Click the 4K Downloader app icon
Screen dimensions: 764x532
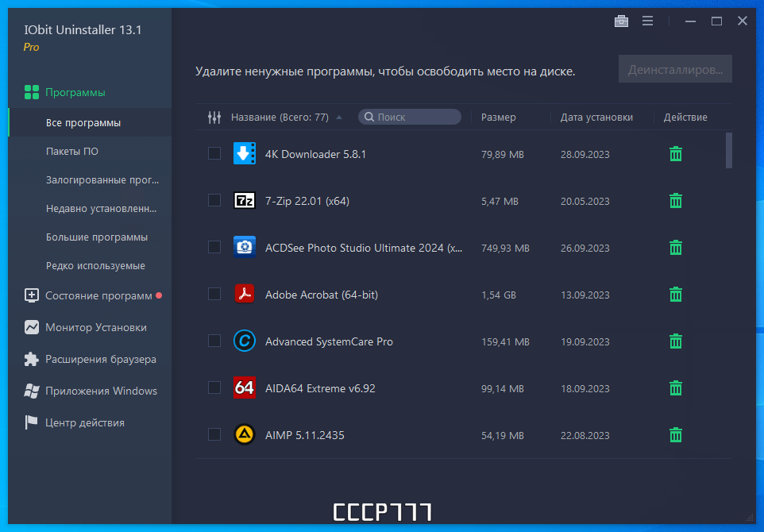click(x=245, y=153)
